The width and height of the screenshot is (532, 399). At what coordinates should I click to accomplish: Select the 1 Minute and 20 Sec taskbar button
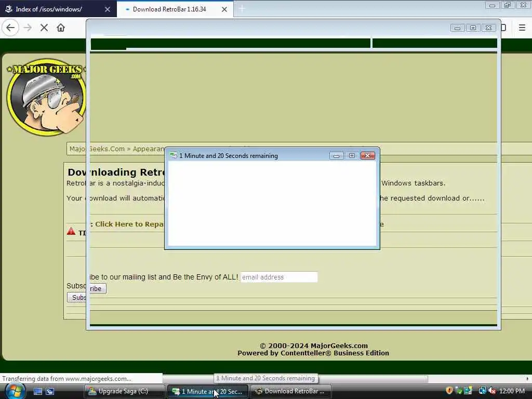[x=208, y=392]
